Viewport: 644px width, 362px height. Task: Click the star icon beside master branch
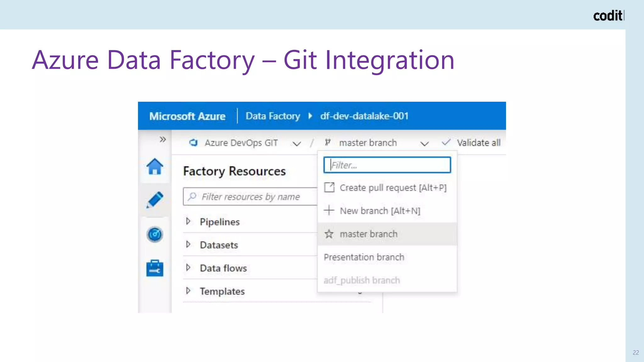pos(329,234)
